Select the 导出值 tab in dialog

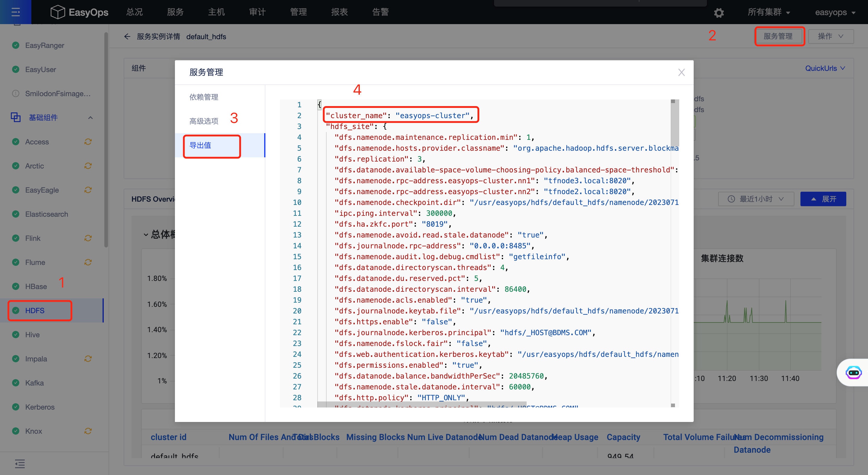coord(220,146)
